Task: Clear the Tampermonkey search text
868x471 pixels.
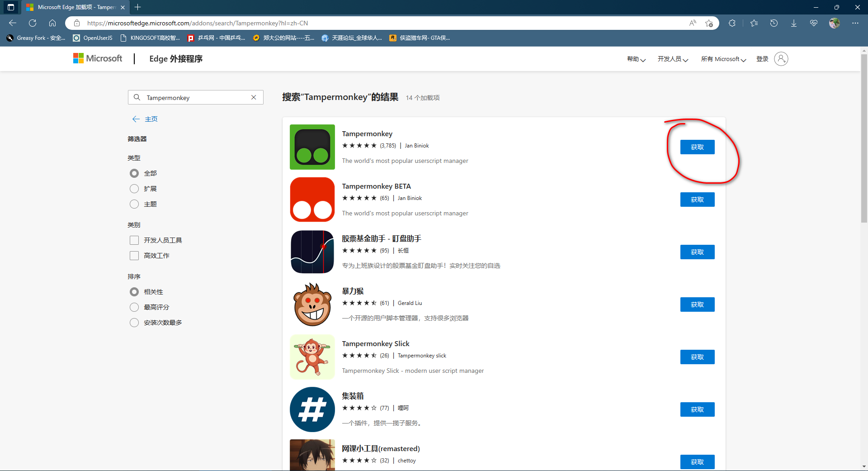Action: (254, 97)
